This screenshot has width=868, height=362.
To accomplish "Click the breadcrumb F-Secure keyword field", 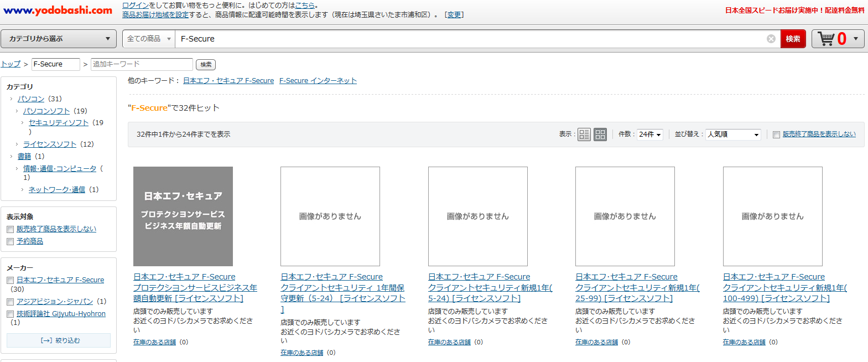I will click(56, 64).
